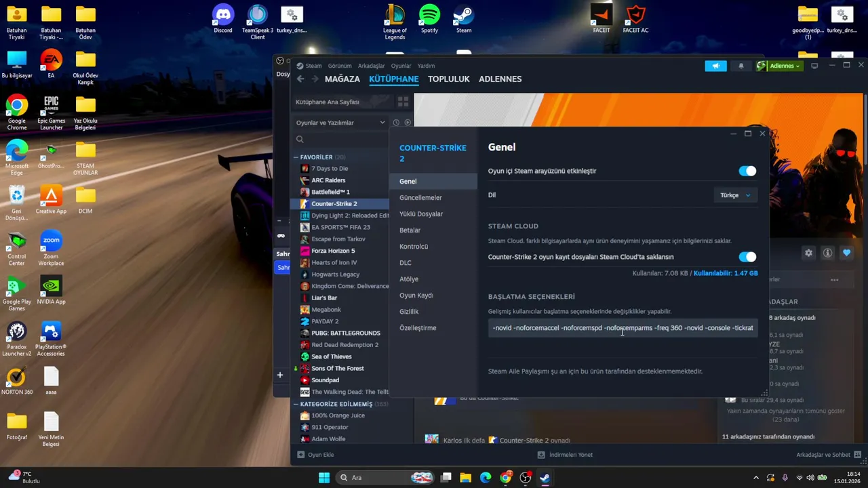Click the Steam library search box
The width and height of the screenshot is (868, 488).
click(x=340, y=140)
